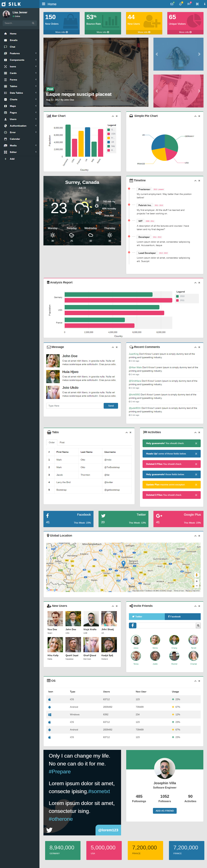Collapse the Message panel
The width and height of the screenshot is (207, 868).
(x=113, y=347)
